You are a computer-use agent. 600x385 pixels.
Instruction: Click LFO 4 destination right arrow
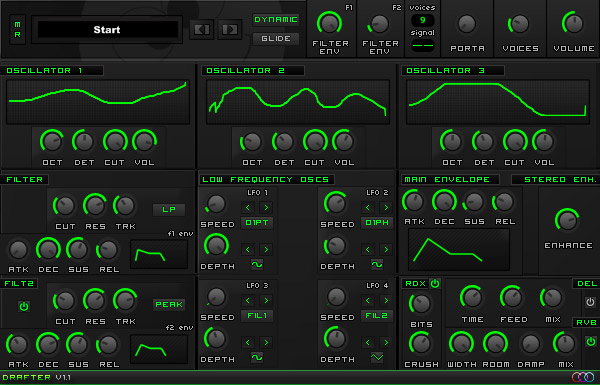click(386, 301)
